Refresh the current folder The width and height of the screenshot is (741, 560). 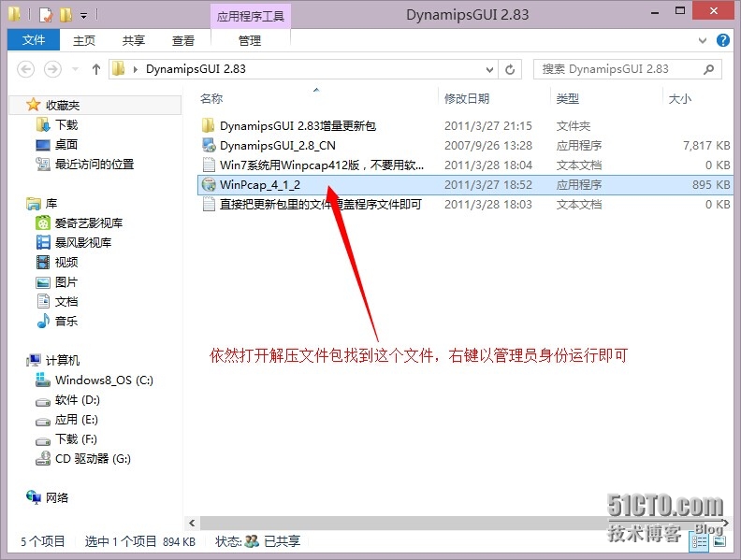pyautogui.click(x=510, y=70)
